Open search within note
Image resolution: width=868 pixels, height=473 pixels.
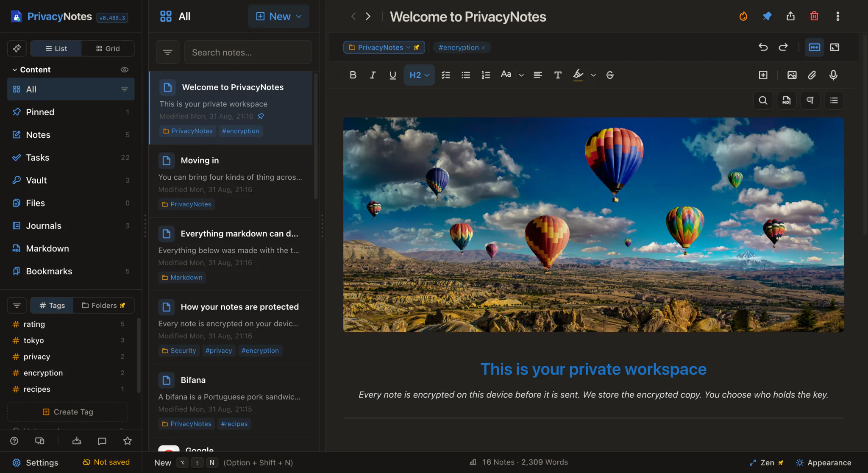tap(763, 100)
